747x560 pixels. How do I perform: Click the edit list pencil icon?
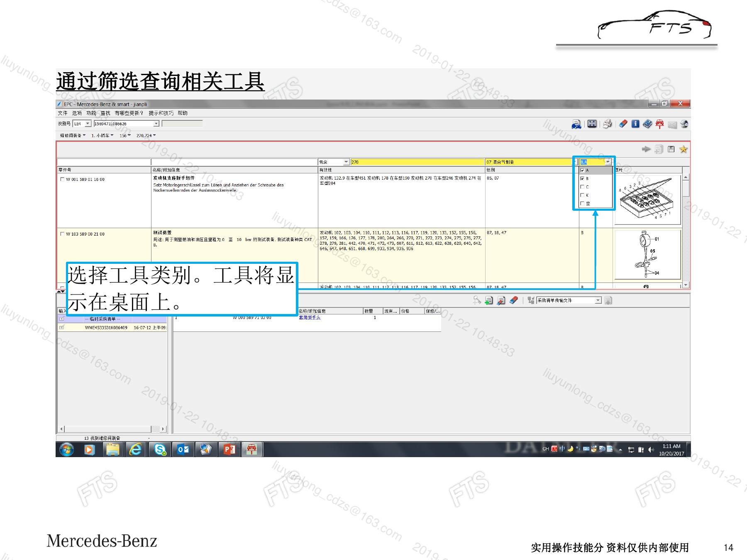coord(501,300)
